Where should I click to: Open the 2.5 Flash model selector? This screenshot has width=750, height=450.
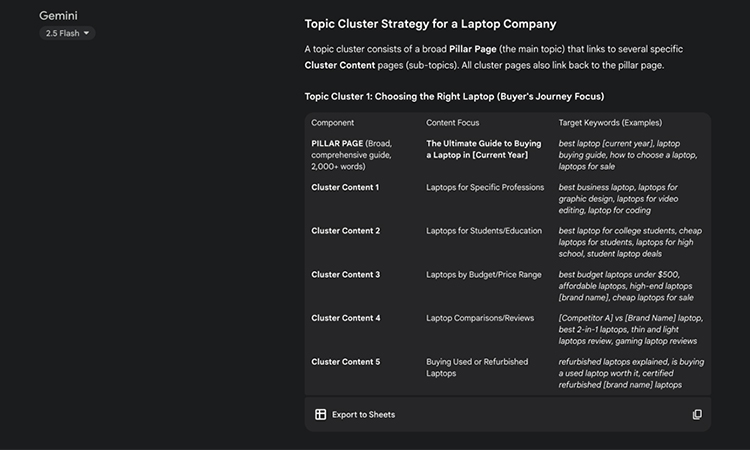tap(67, 33)
